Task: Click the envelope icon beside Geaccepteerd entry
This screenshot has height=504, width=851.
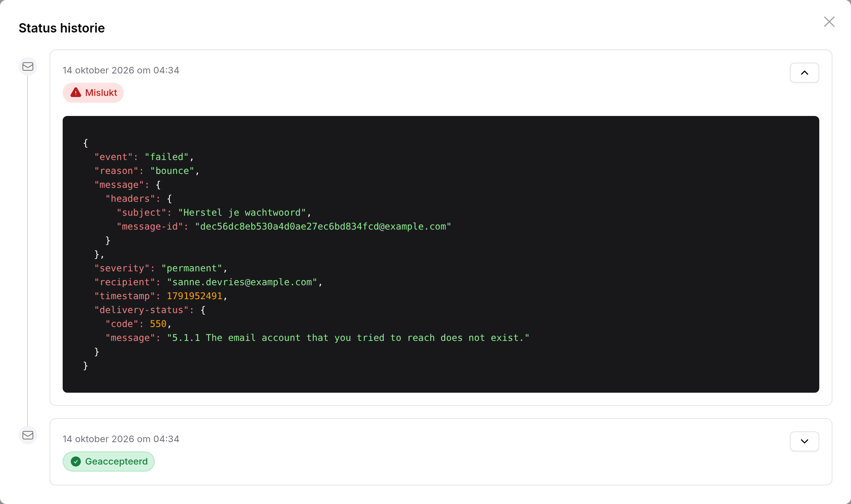Action: 28,435
